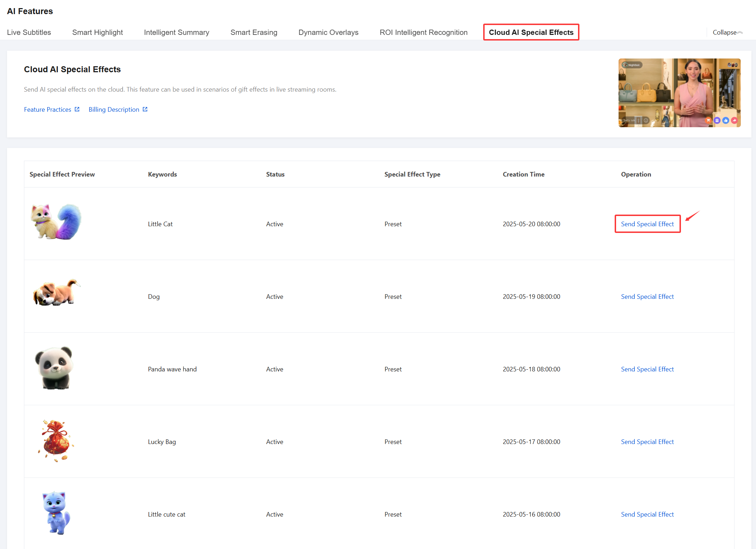Click the Little Cat effect preview image
The width and height of the screenshot is (756, 549).
(56, 222)
